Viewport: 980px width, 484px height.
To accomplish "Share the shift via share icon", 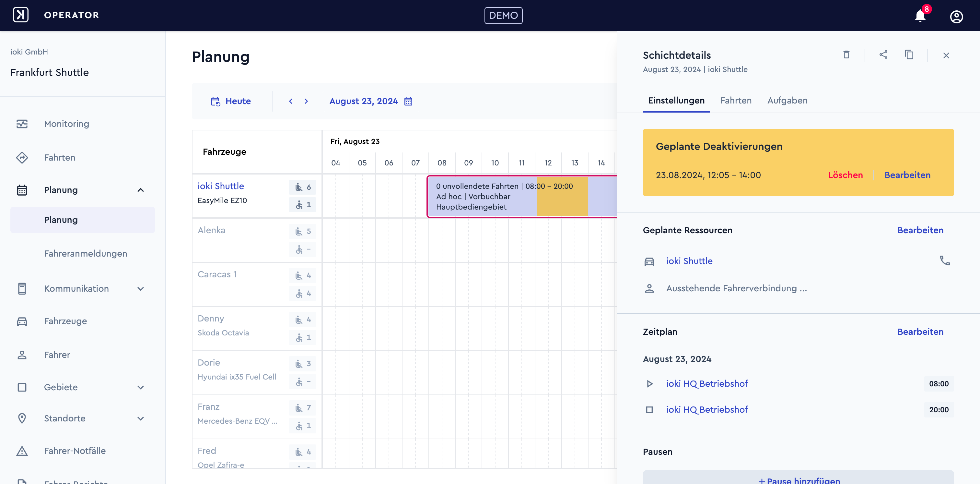I will (x=883, y=55).
